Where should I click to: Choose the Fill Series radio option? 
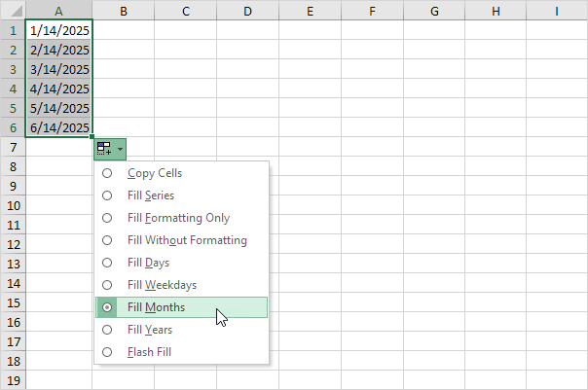click(x=151, y=195)
